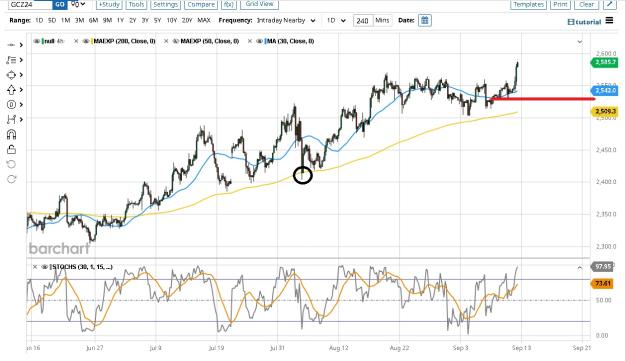Image resolution: width=625 pixels, height=361 pixels.
Task: Select the arrow marker tool icon
Action: (x=11, y=90)
